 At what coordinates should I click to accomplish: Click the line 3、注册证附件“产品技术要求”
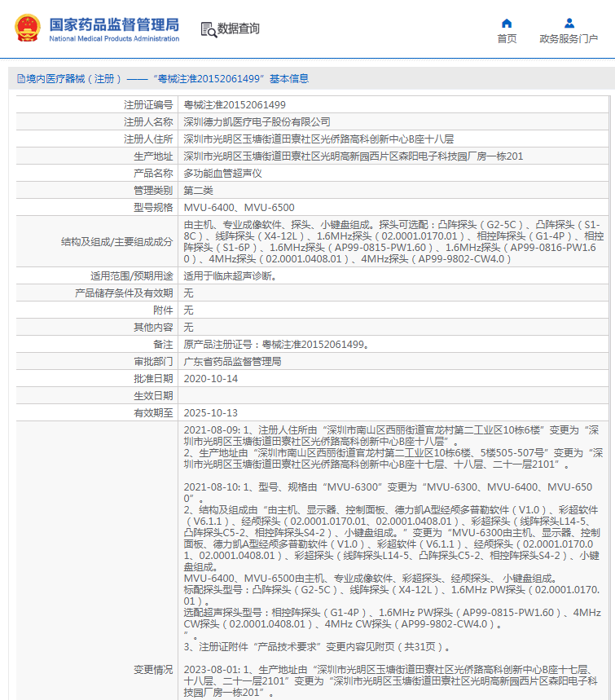(319, 647)
